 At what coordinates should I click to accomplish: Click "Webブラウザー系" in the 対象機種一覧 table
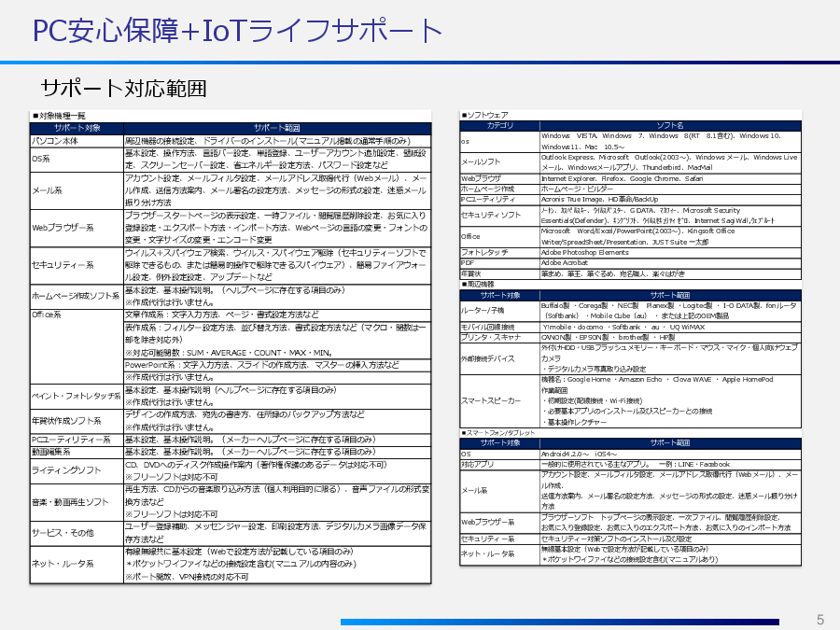tap(63, 228)
